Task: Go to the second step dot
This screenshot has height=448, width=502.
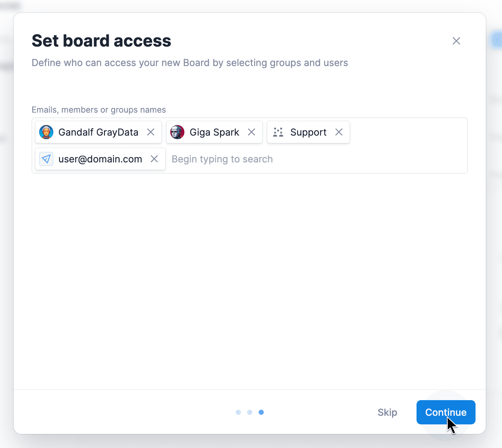Action: 250,412
